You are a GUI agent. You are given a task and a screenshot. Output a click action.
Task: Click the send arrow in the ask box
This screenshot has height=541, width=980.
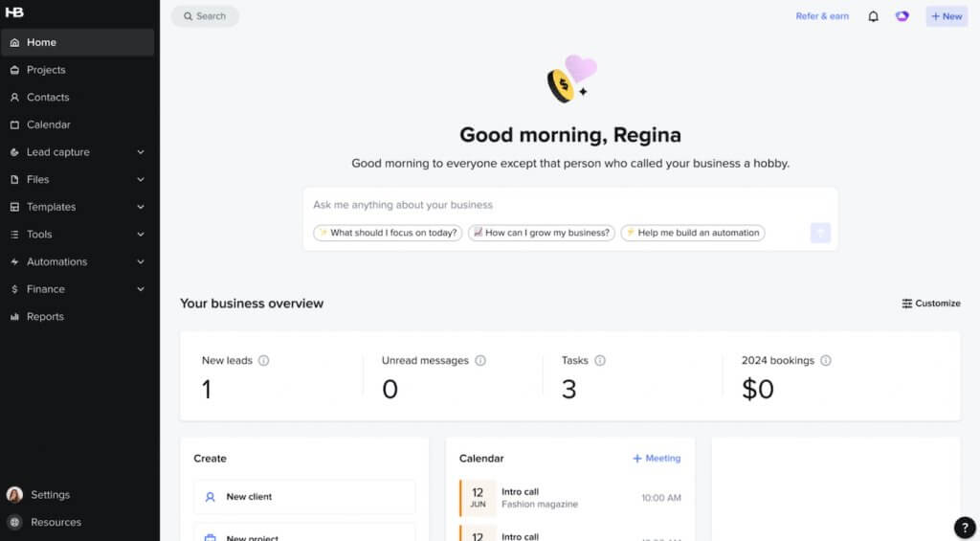(x=820, y=233)
